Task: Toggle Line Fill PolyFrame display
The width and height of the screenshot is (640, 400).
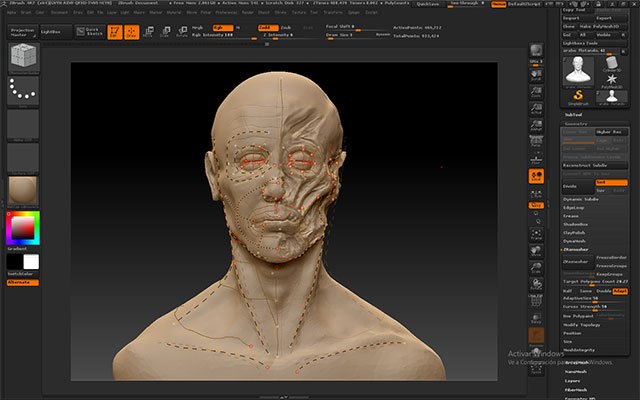Action: click(x=536, y=301)
